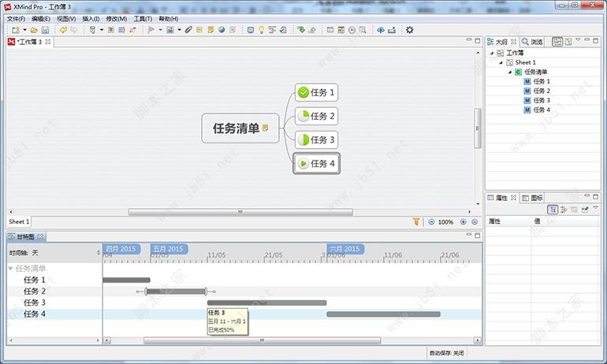This screenshot has height=364, width=607.
Task: Click the yellow Undo arrow icon
Action: point(64,30)
